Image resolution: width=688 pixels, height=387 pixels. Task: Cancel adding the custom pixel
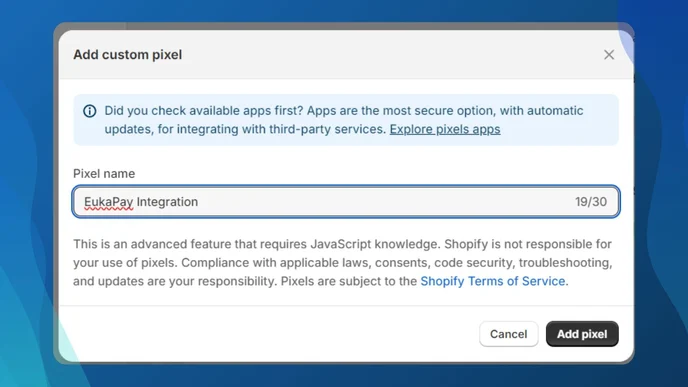(x=509, y=334)
